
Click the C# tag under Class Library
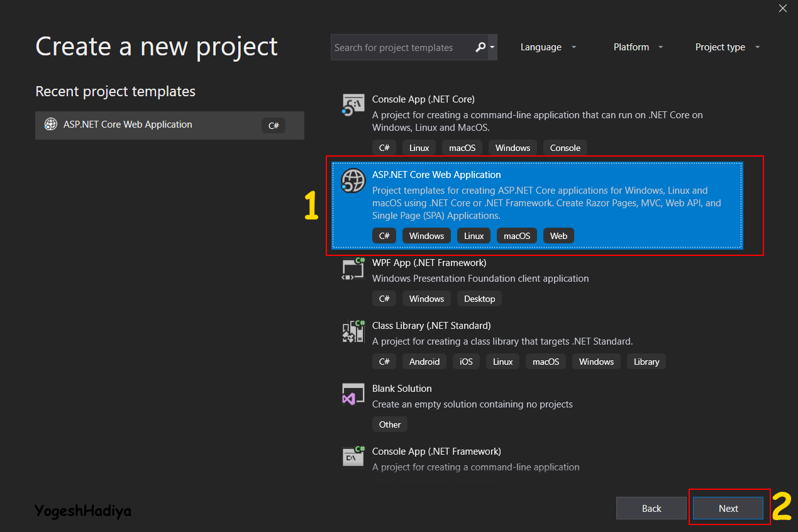pyautogui.click(x=384, y=362)
